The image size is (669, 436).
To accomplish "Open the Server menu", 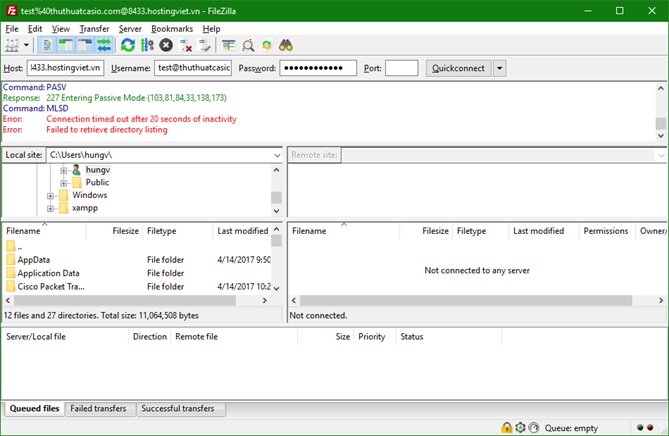I will coord(130,29).
